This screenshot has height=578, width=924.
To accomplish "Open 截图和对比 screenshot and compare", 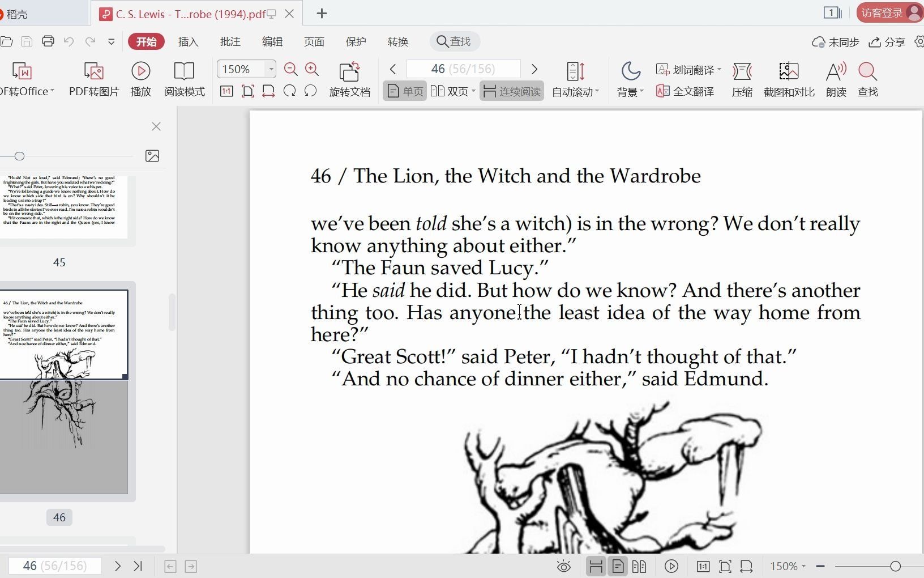I will pos(789,79).
